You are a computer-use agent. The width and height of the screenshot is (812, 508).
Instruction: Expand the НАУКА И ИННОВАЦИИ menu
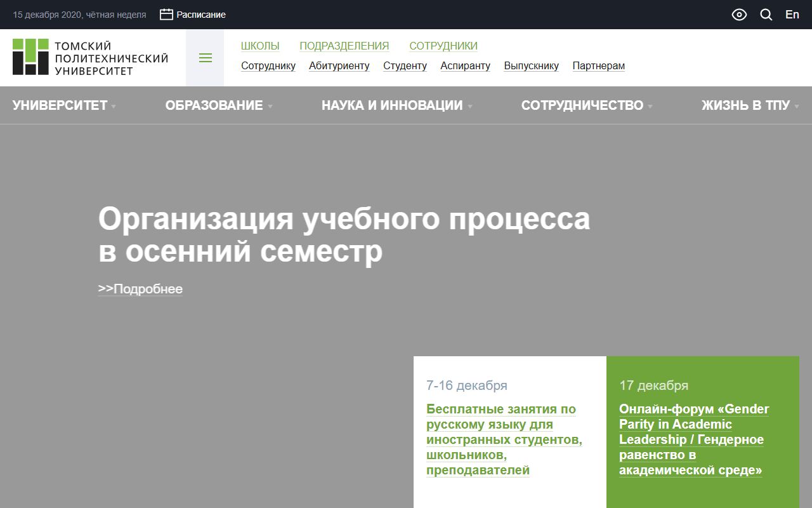(x=397, y=105)
